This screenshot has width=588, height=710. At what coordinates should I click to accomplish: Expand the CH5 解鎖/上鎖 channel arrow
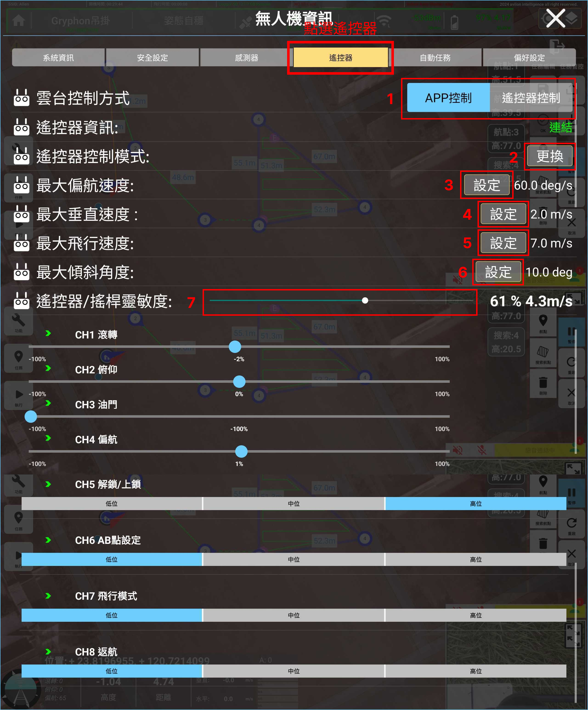[48, 484]
